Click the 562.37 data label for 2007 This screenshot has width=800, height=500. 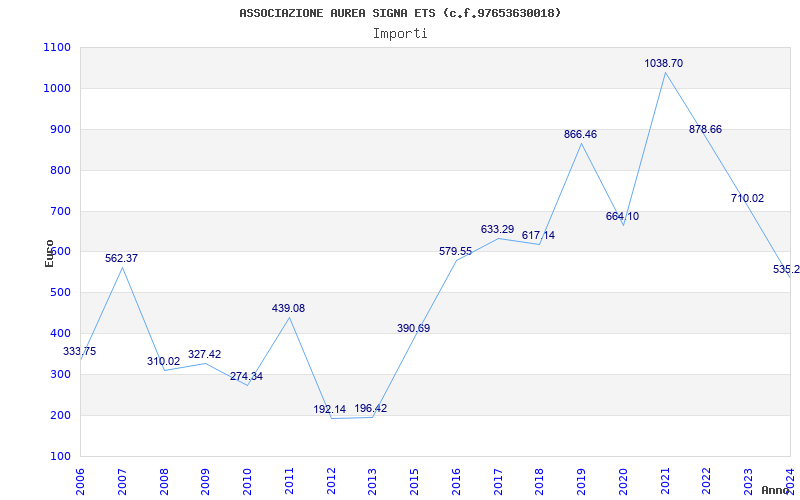click(121, 258)
